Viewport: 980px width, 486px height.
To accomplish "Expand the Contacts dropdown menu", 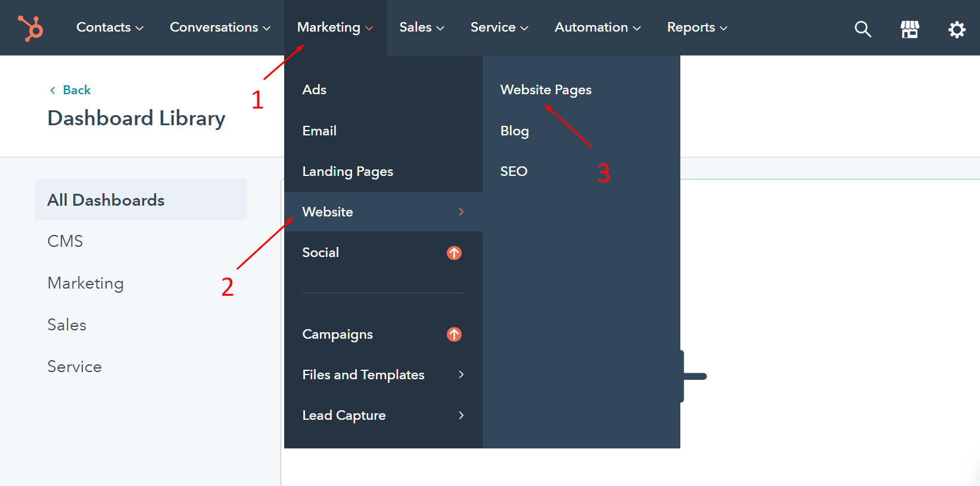I will coord(110,27).
